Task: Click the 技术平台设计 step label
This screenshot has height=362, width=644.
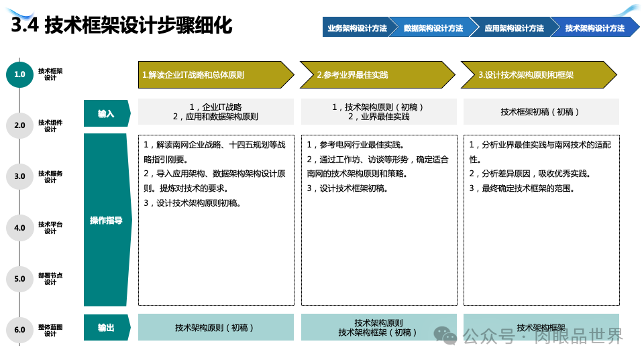Action: 50,228
